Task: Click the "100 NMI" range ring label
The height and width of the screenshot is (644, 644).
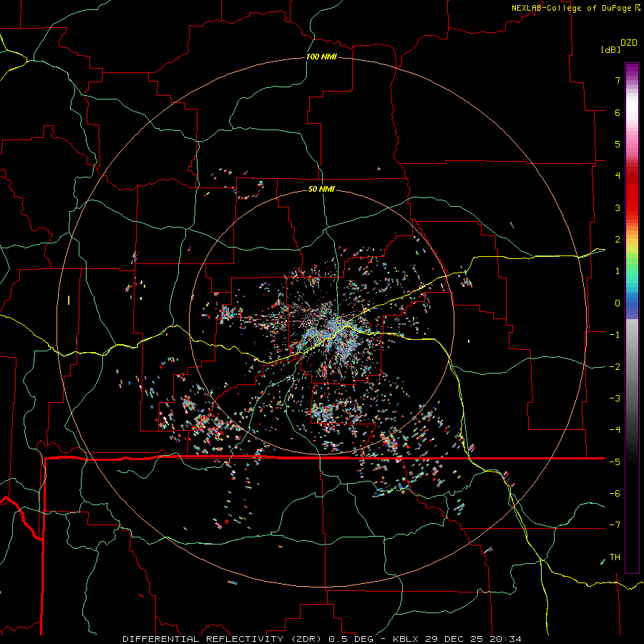Action: pyautogui.click(x=321, y=57)
